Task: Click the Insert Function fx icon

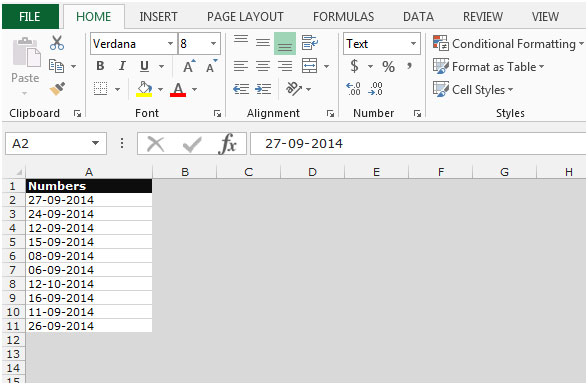Action: (228, 144)
